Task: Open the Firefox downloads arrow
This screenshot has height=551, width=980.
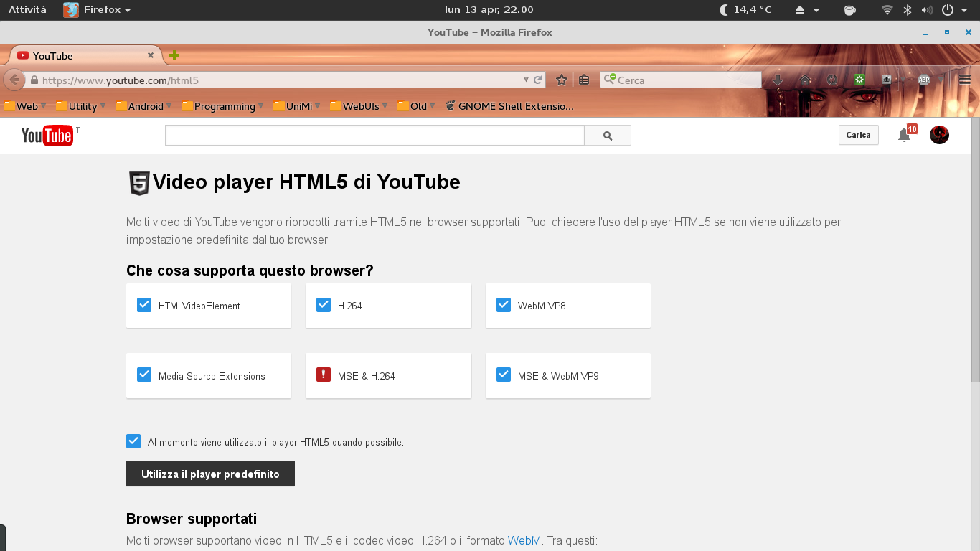Action: (x=778, y=80)
